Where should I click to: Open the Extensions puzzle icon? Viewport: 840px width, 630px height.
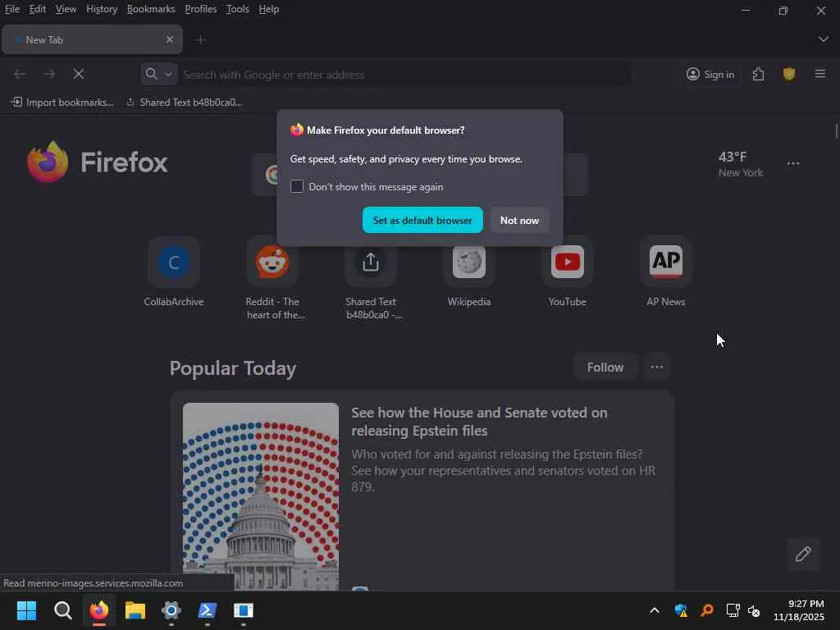pos(759,75)
